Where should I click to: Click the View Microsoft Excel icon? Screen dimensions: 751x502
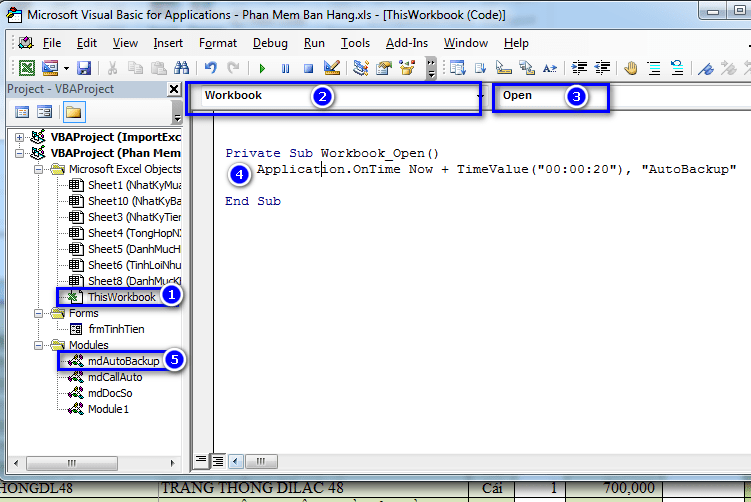[x=27, y=68]
